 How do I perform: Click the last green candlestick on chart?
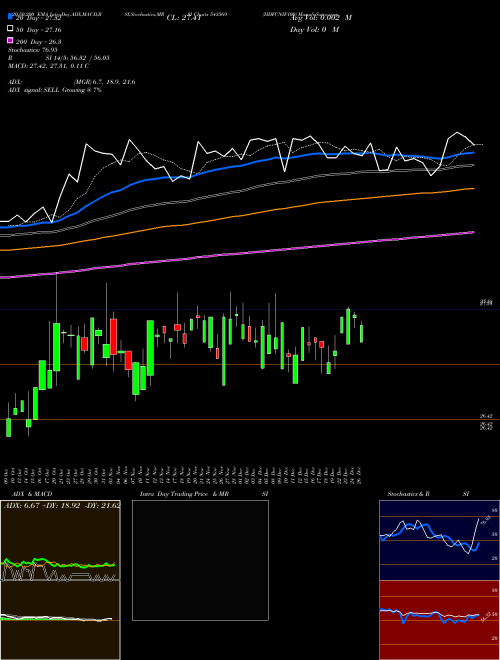(362, 333)
